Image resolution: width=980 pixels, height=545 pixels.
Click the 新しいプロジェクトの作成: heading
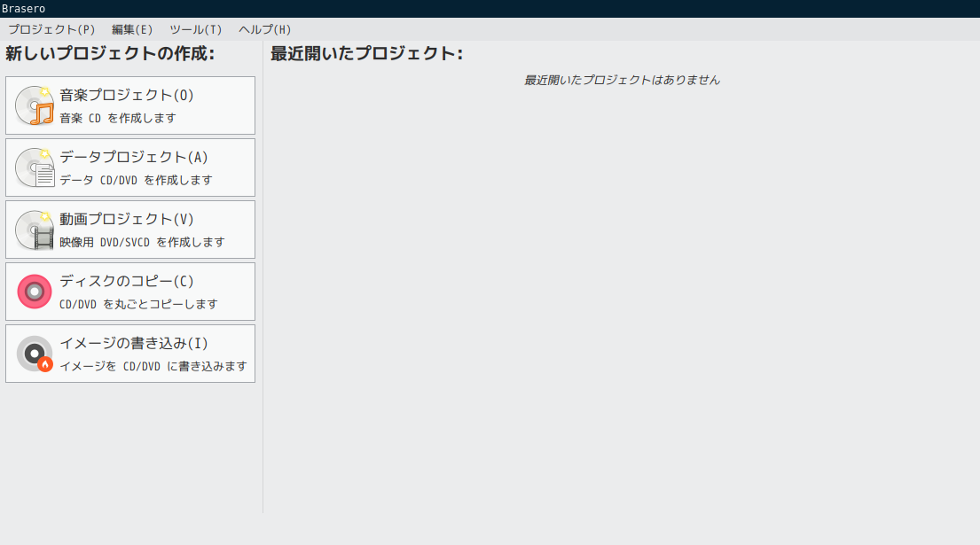coord(110,54)
